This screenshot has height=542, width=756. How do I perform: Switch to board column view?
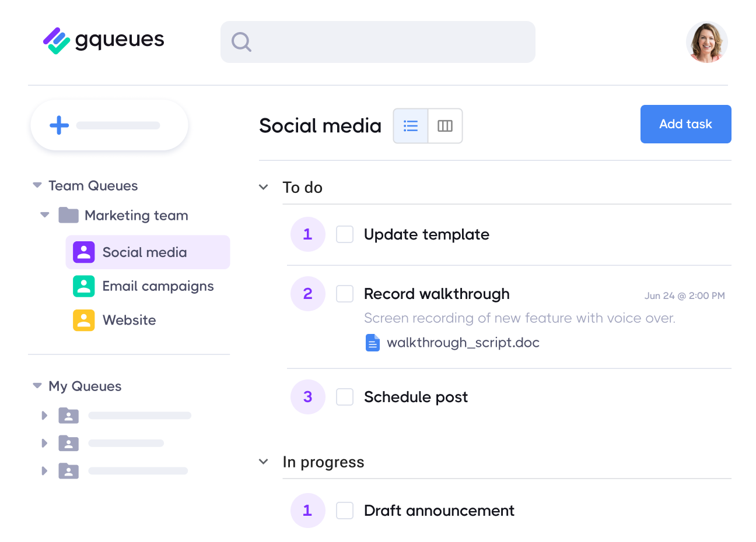(445, 126)
